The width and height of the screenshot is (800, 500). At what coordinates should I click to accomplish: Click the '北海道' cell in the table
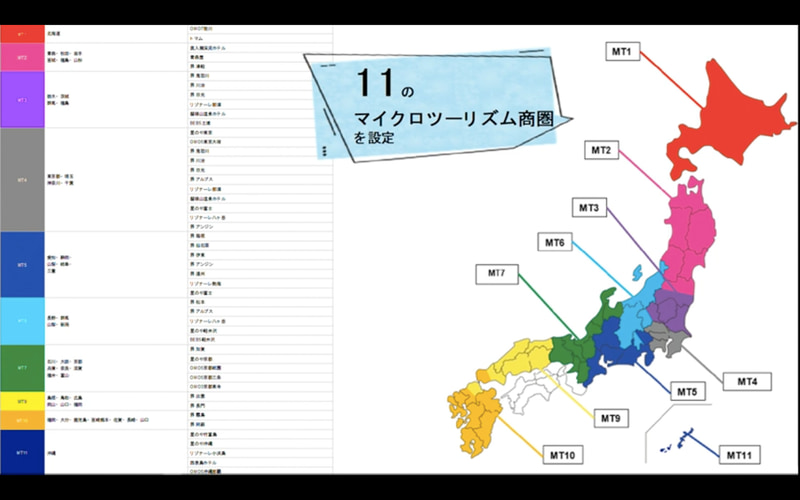(116, 34)
